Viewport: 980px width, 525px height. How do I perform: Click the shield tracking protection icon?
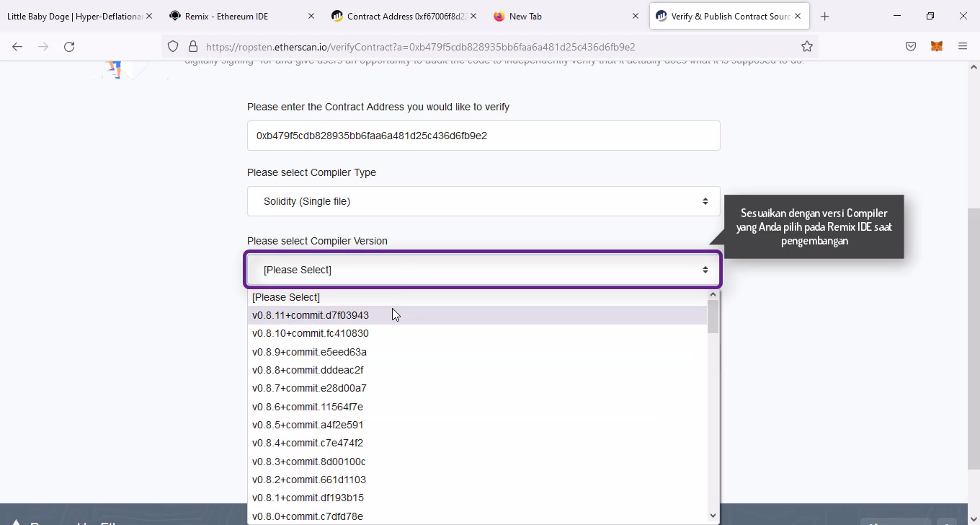coord(173,46)
